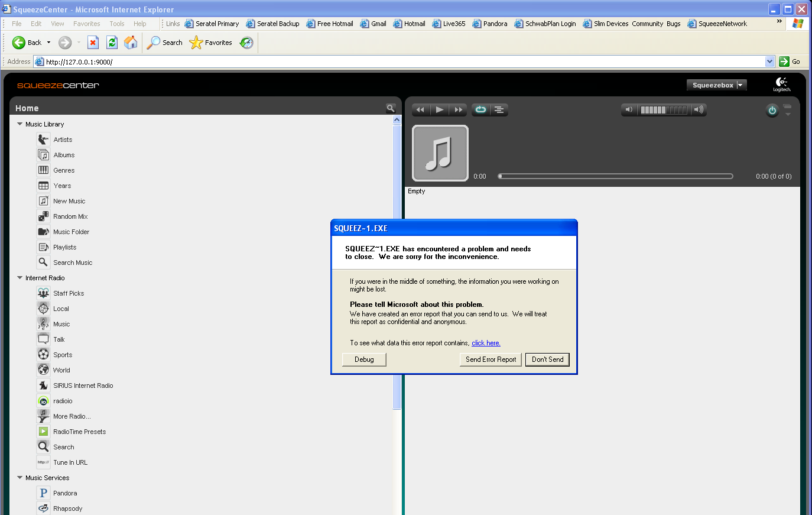Collapse the Internet Radio section

[x=20, y=278]
